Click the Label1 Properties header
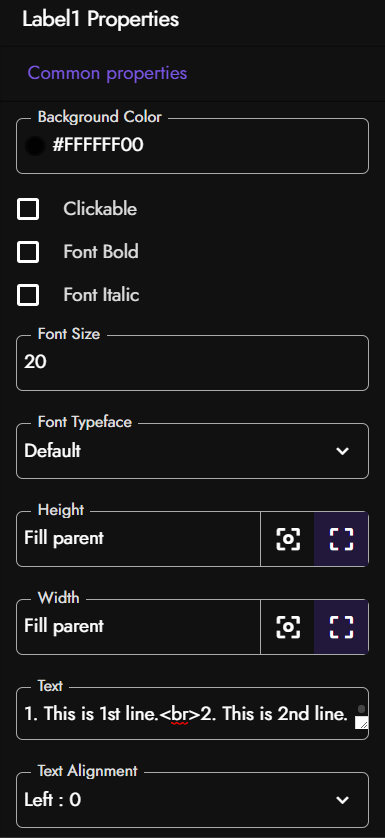This screenshot has width=385, height=838. (101, 20)
